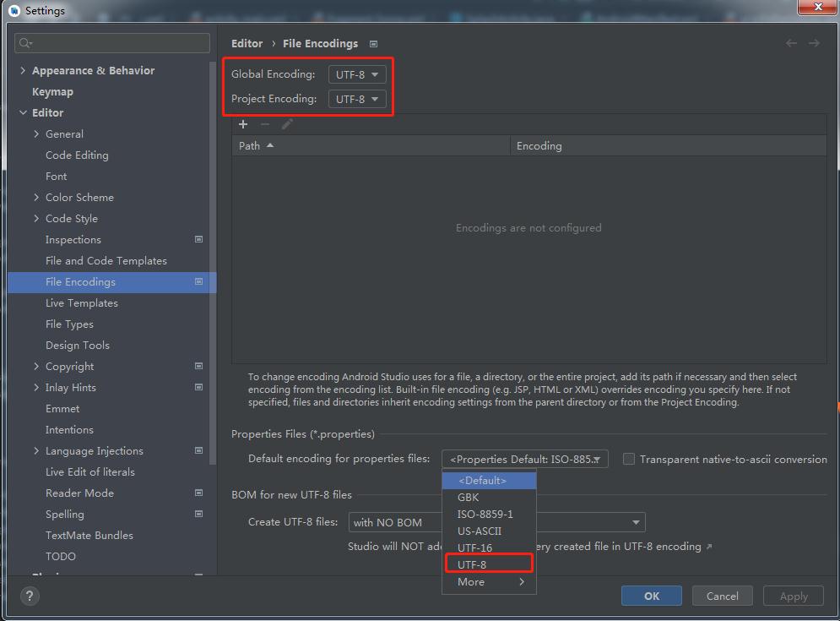Image resolution: width=840 pixels, height=621 pixels.
Task: Expand Code Style tree node
Action: (36, 218)
